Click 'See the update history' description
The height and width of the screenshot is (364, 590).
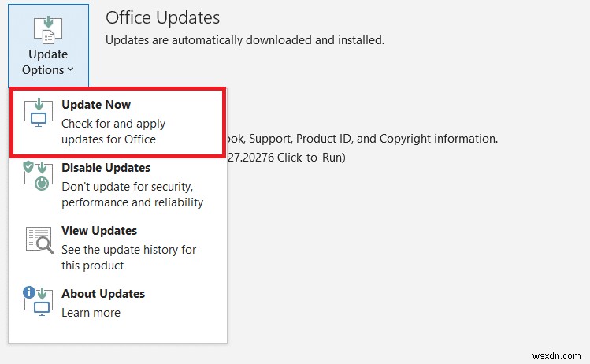tap(128, 258)
